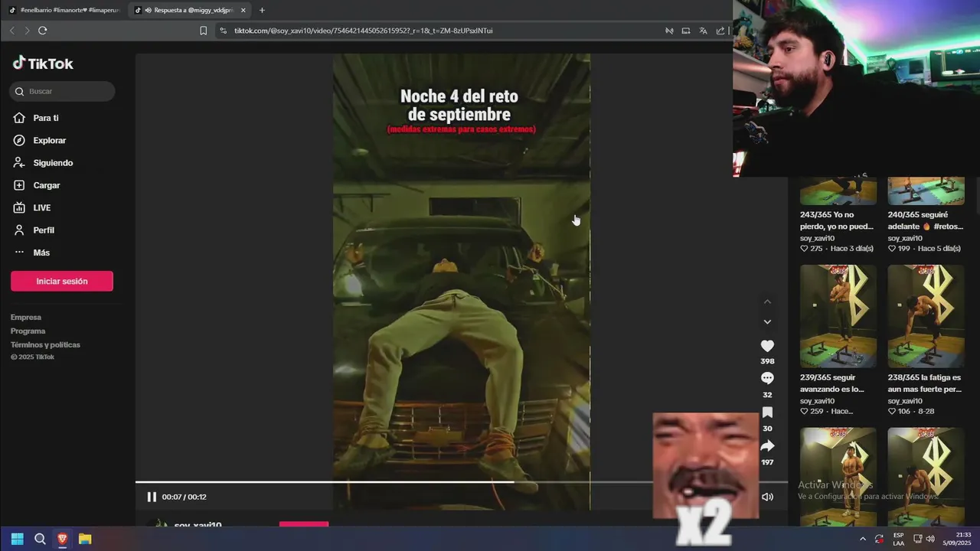
Task: Click the 243/365 Yo no pierdo title
Action: pos(837,220)
